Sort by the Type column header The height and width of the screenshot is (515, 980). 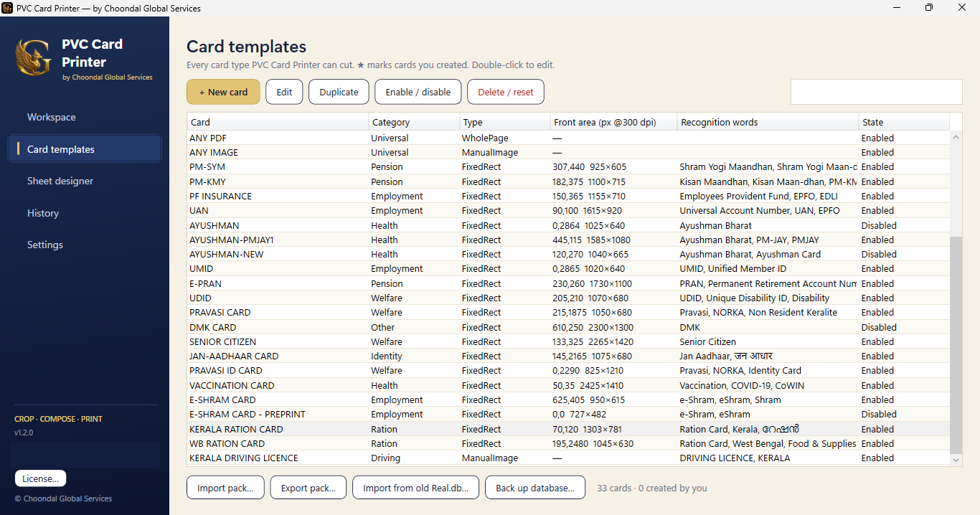505,122
